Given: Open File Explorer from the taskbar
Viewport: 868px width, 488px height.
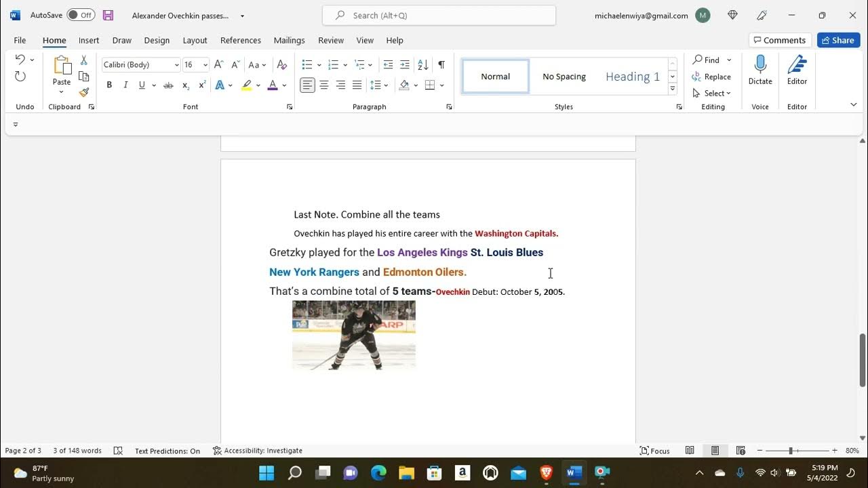Looking at the screenshot, I should pos(406,472).
